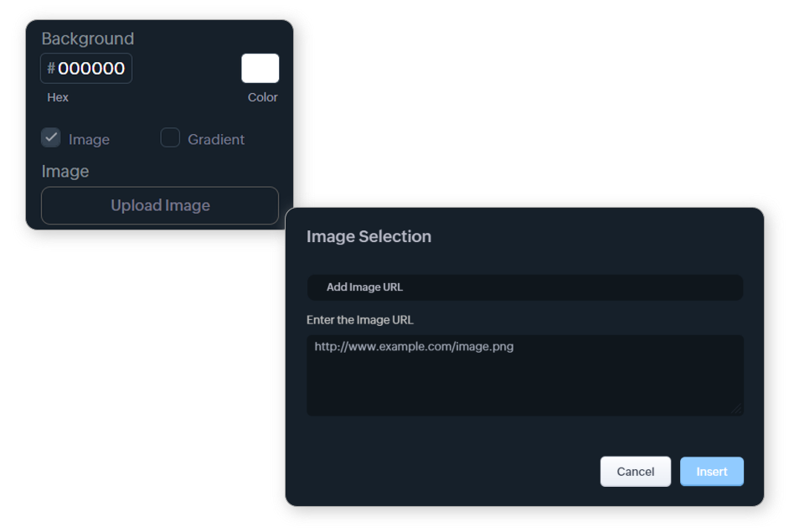Click the hash symbol in Hex field
The width and height of the screenshot is (794, 532).
point(51,69)
